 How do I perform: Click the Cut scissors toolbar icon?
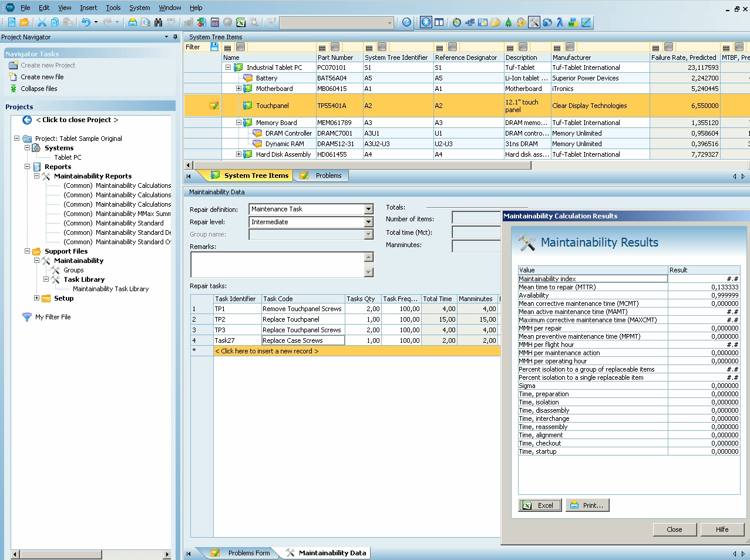[42, 22]
